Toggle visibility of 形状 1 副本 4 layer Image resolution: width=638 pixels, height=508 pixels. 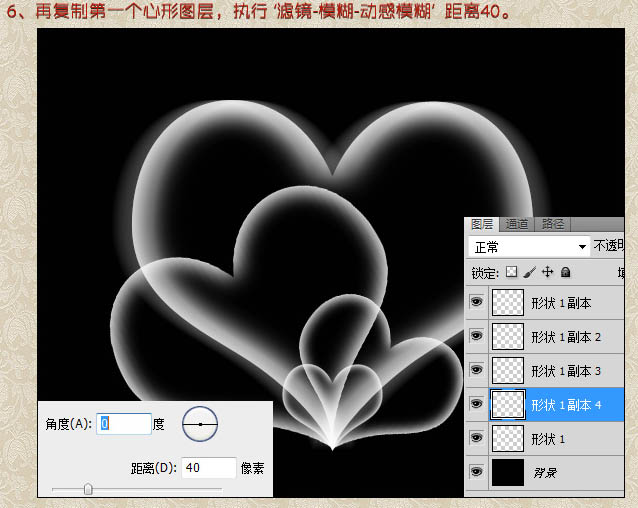[x=476, y=403]
